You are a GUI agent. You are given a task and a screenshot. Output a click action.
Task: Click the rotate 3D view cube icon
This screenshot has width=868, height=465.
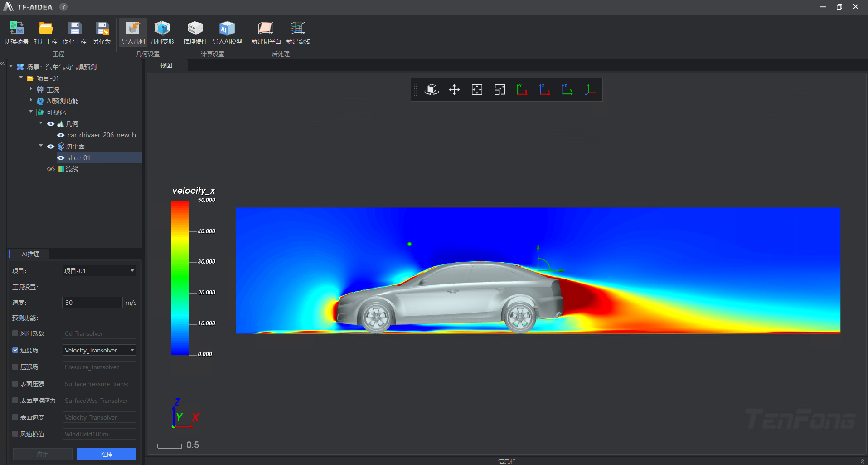(x=432, y=90)
